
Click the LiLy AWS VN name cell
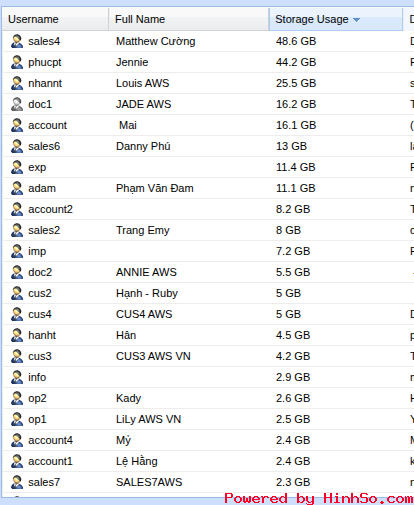(x=148, y=419)
